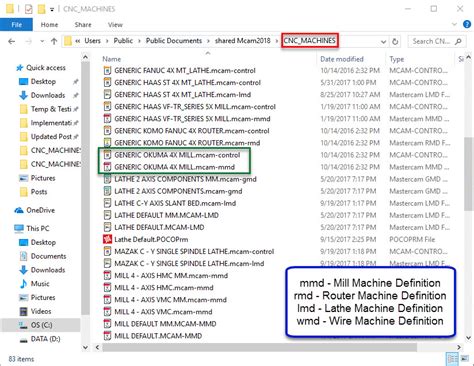Select file name MILL DEFAULT MM.MCAM-MMD

165,324
